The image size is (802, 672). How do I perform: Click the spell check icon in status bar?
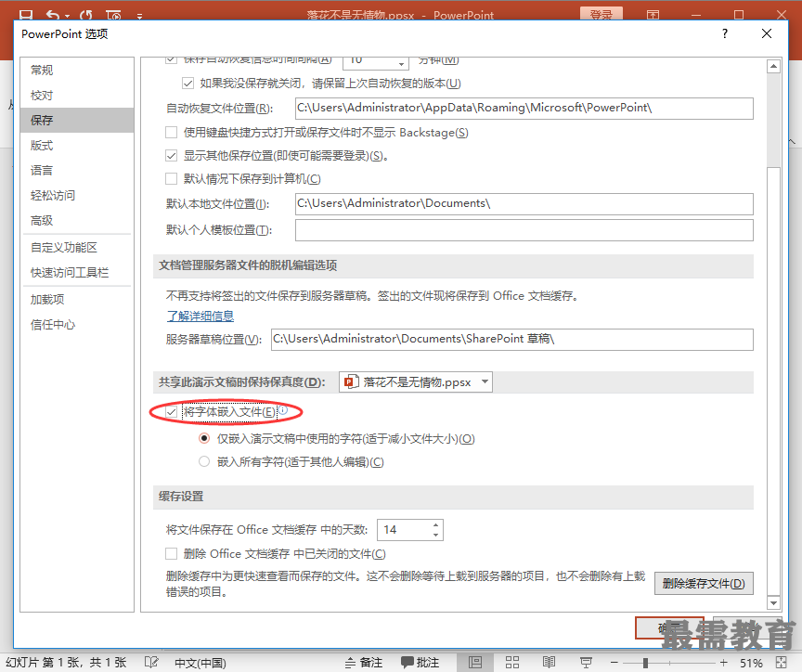pos(151,663)
